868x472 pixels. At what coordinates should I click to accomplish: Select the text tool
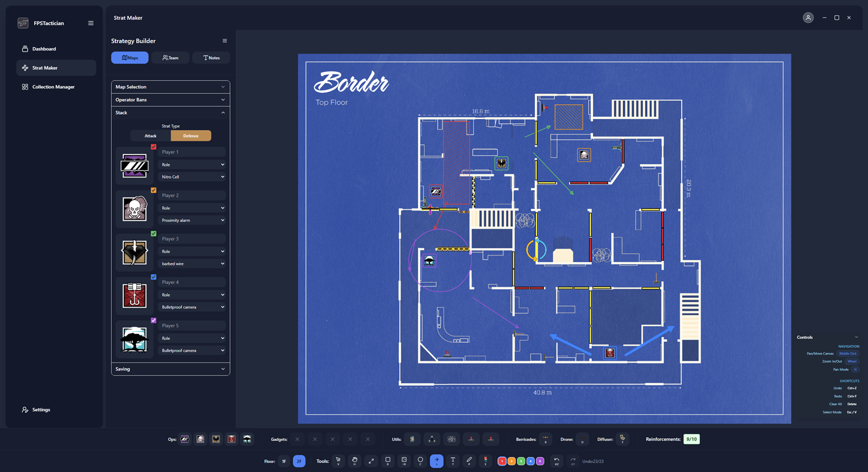pyautogui.click(x=452, y=461)
